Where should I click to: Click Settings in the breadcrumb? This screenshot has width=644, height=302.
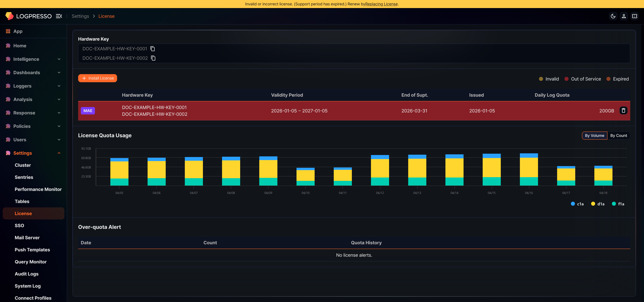coord(80,16)
